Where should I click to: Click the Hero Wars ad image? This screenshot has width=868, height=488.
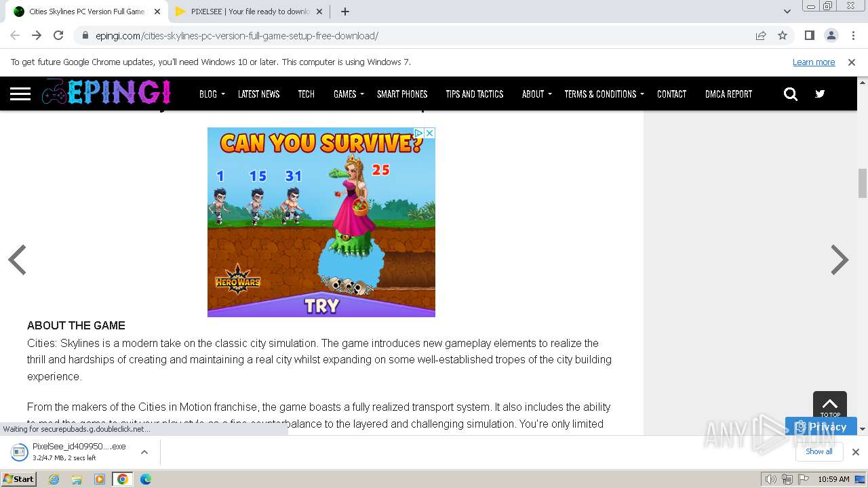(321, 222)
